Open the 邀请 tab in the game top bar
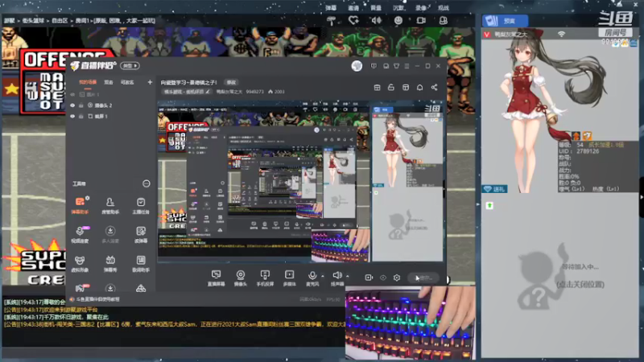This screenshot has height=362, width=644. pos(353,8)
